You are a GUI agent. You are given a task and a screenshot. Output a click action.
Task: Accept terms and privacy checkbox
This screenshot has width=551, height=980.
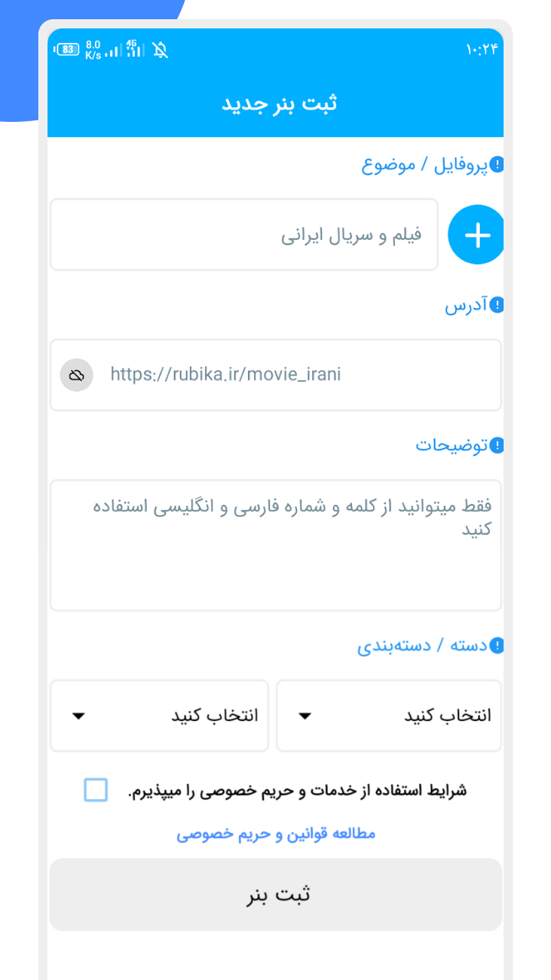coord(96,790)
